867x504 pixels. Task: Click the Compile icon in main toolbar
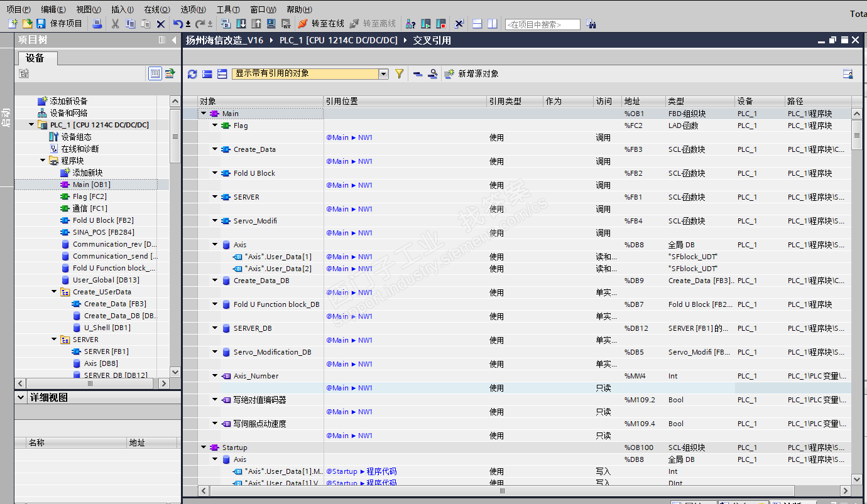[x=226, y=24]
